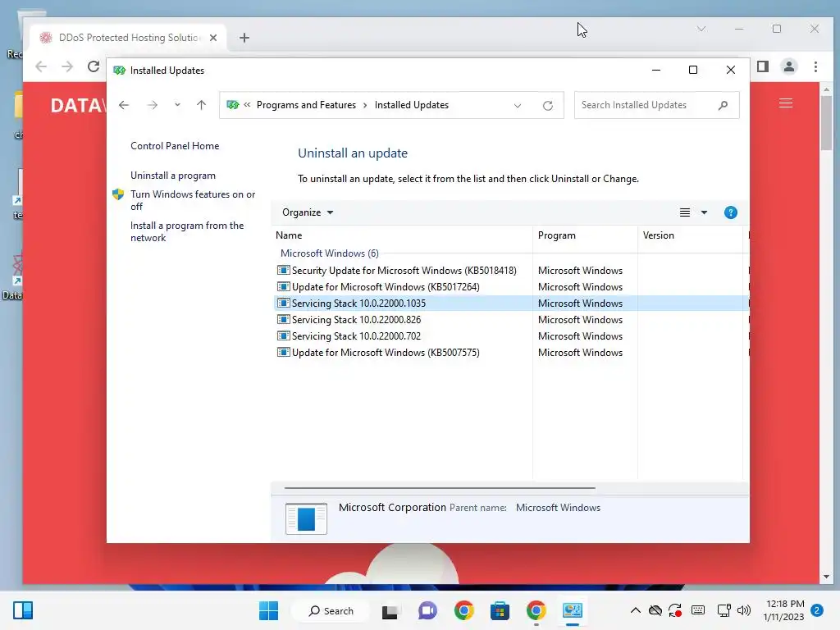Sort by Version column header
This screenshot has width=840, height=630.
click(690, 235)
